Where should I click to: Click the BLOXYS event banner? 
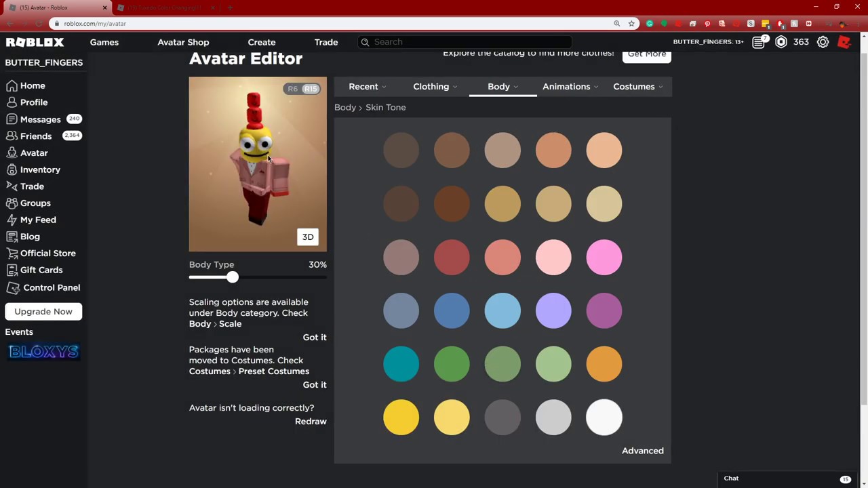coord(44,352)
